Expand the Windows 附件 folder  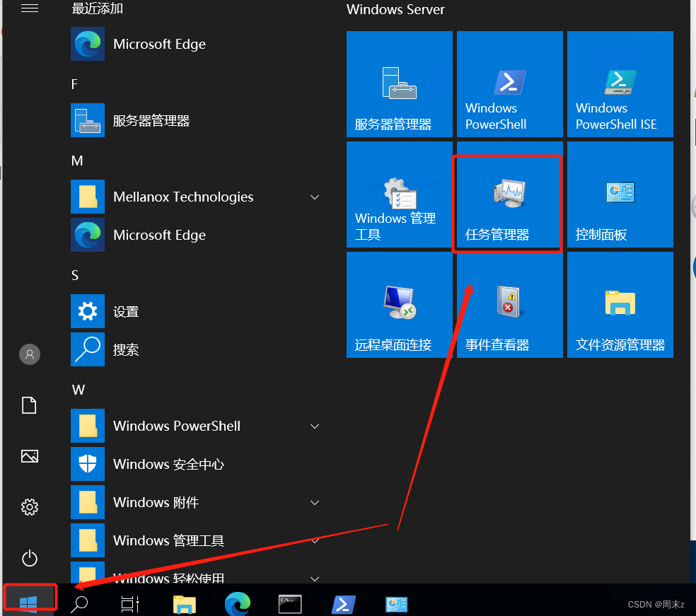point(314,502)
